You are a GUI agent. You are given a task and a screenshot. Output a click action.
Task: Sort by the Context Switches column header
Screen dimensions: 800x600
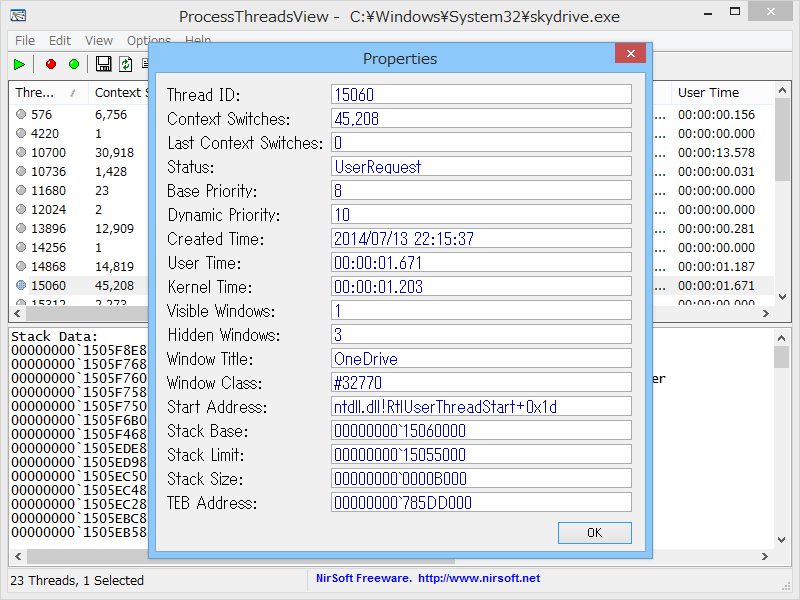tap(119, 92)
